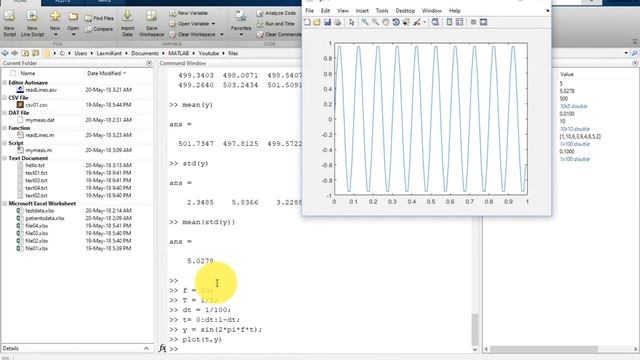Click New Figure icon in figure toolbar
The image size is (640, 360).
(x=307, y=22)
